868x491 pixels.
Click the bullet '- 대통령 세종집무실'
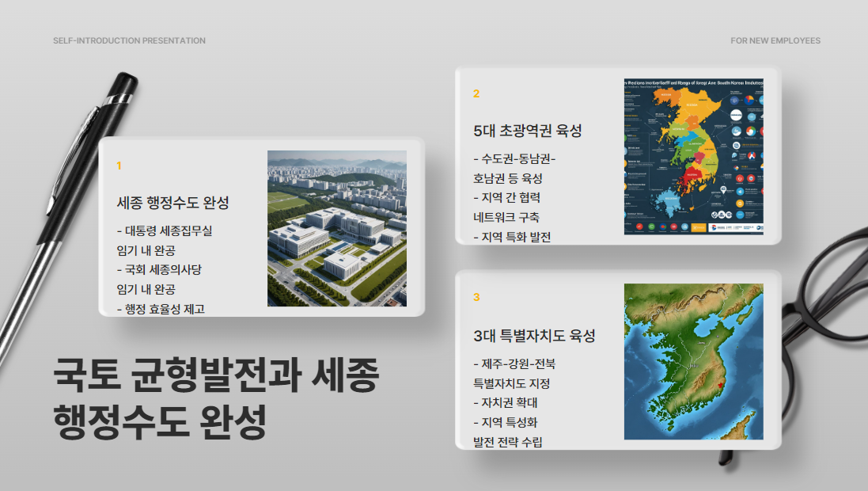tap(165, 230)
